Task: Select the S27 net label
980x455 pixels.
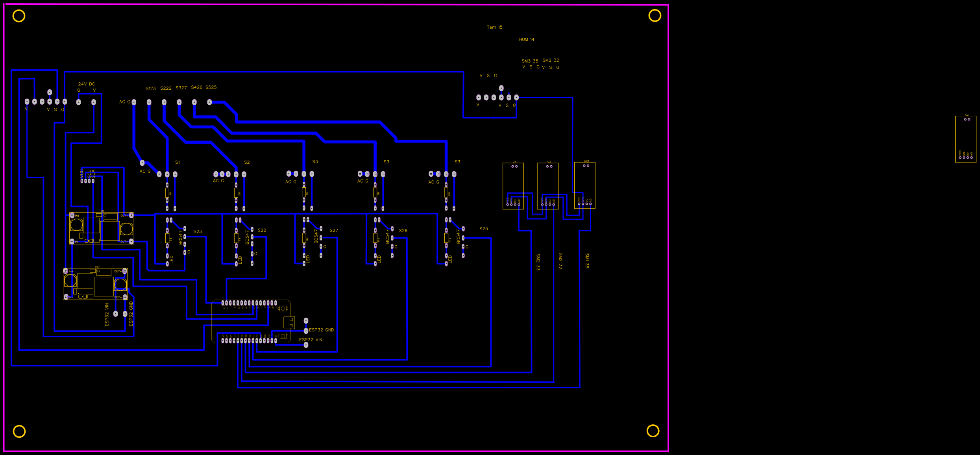Action: point(334,230)
